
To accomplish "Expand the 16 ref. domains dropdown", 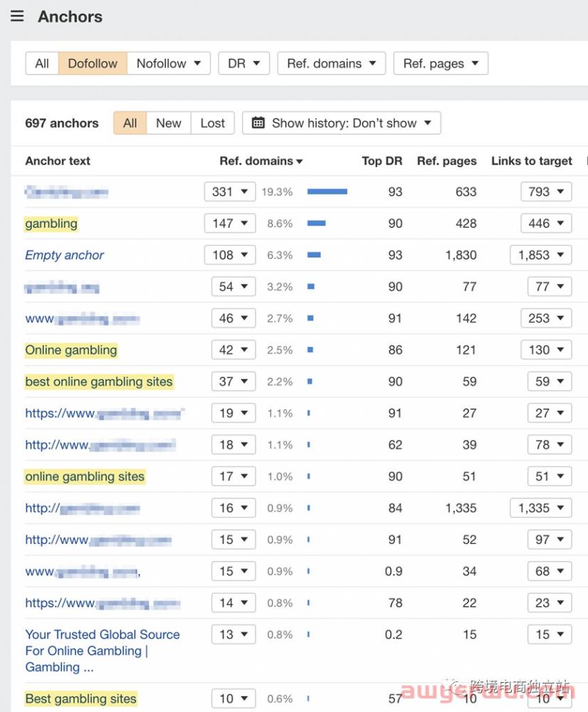I will [x=233, y=508].
